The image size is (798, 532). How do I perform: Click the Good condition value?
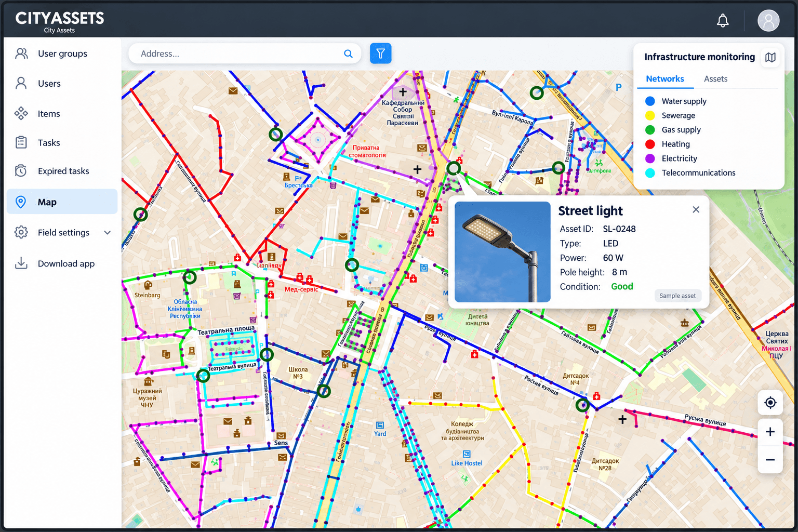(622, 287)
